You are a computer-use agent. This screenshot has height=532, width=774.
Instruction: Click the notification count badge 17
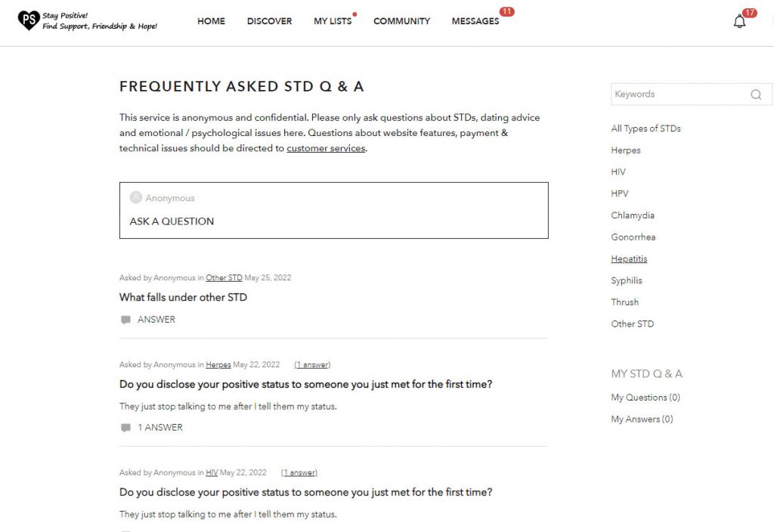749,13
